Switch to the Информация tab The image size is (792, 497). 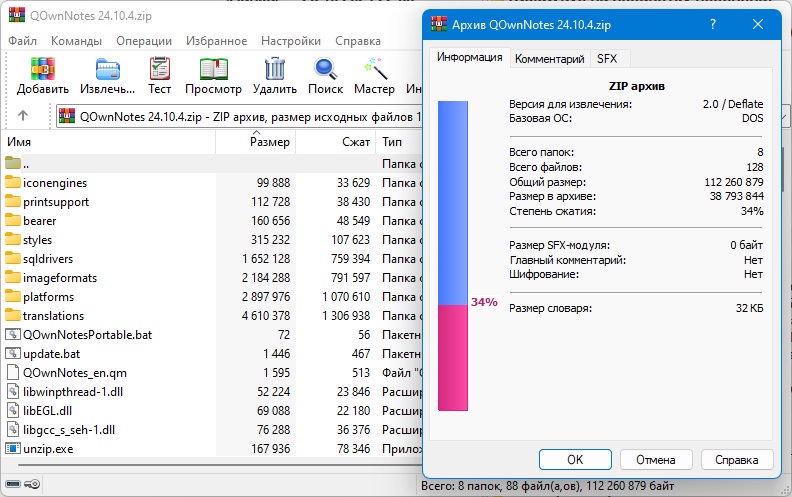tap(469, 57)
